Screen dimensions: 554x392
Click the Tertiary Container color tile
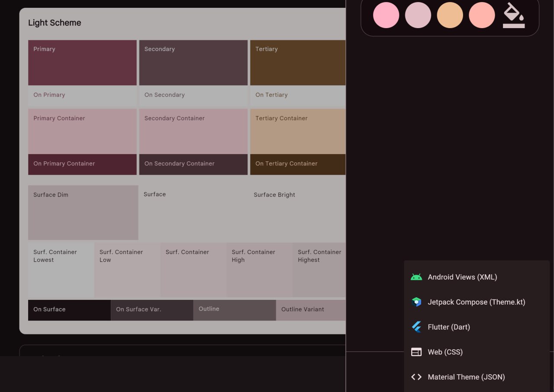298,132
